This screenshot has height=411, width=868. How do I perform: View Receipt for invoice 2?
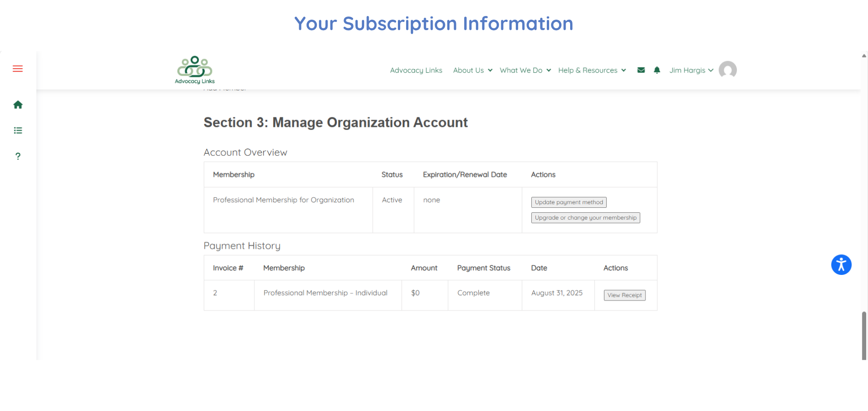pos(625,295)
